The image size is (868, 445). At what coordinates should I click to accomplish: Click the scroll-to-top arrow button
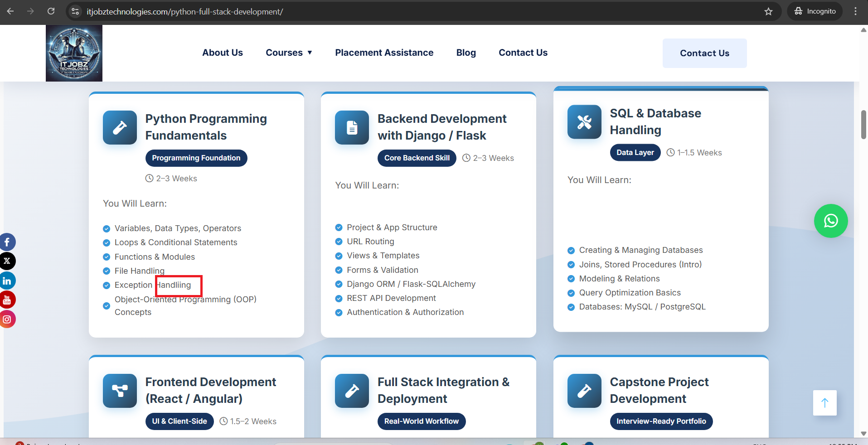point(824,403)
